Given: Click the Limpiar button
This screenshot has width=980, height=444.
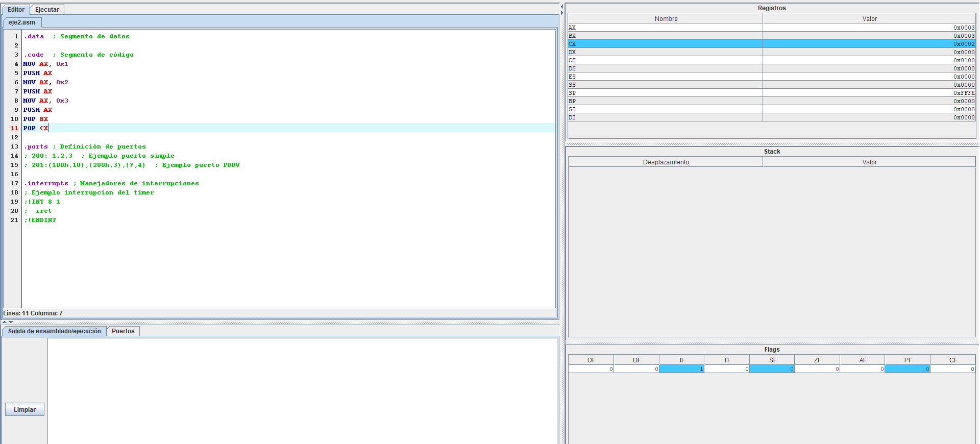Looking at the screenshot, I should tap(24, 410).
